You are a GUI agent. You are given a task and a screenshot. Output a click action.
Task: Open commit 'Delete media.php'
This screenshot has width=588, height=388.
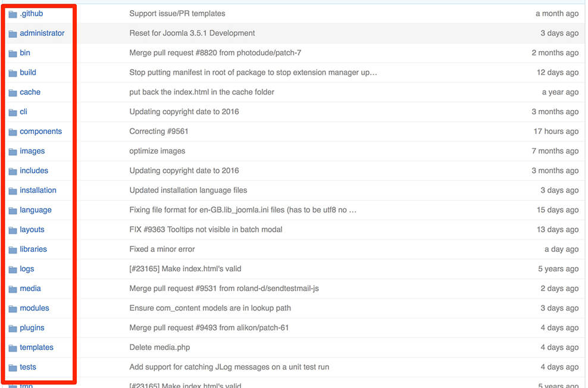(x=159, y=348)
